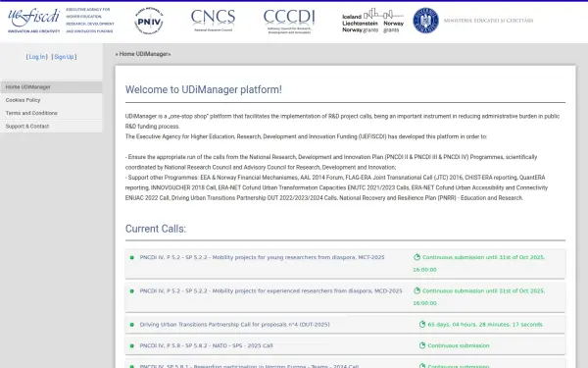Open the experienced researchers from diaspora MCD-2025 call
The image size is (588, 368).
click(270, 291)
